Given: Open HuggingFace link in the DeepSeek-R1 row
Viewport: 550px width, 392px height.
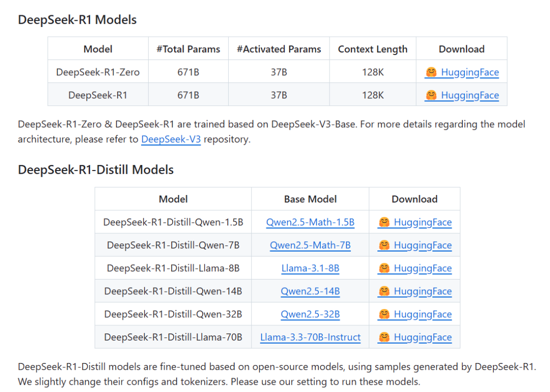Looking at the screenshot, I should (x=461, y=95).
